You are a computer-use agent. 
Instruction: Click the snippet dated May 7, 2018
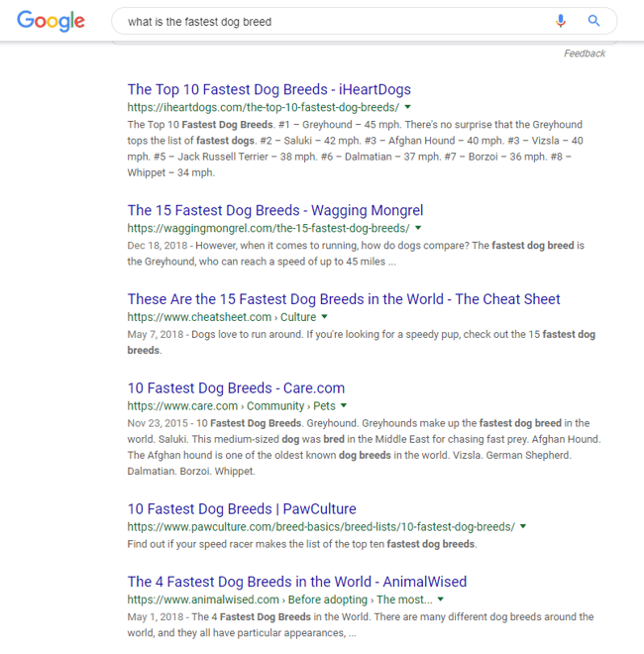point(362,343)
